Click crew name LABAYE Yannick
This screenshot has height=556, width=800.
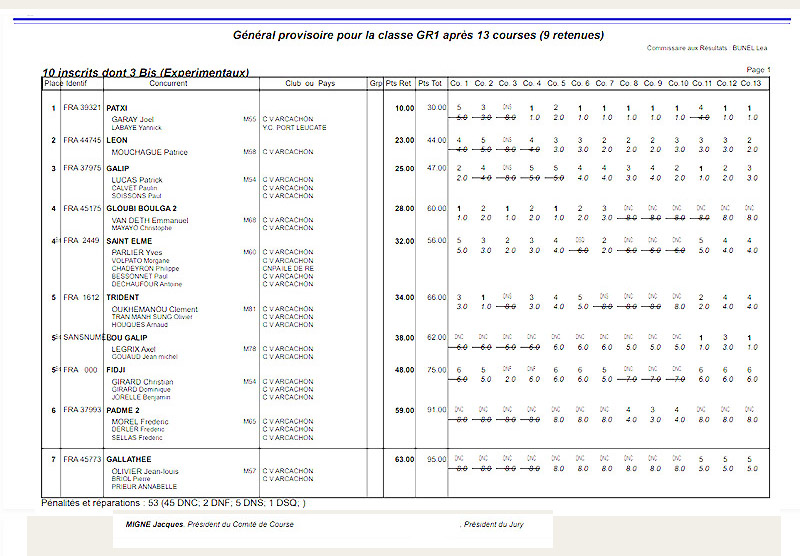[x=137, y=128]
